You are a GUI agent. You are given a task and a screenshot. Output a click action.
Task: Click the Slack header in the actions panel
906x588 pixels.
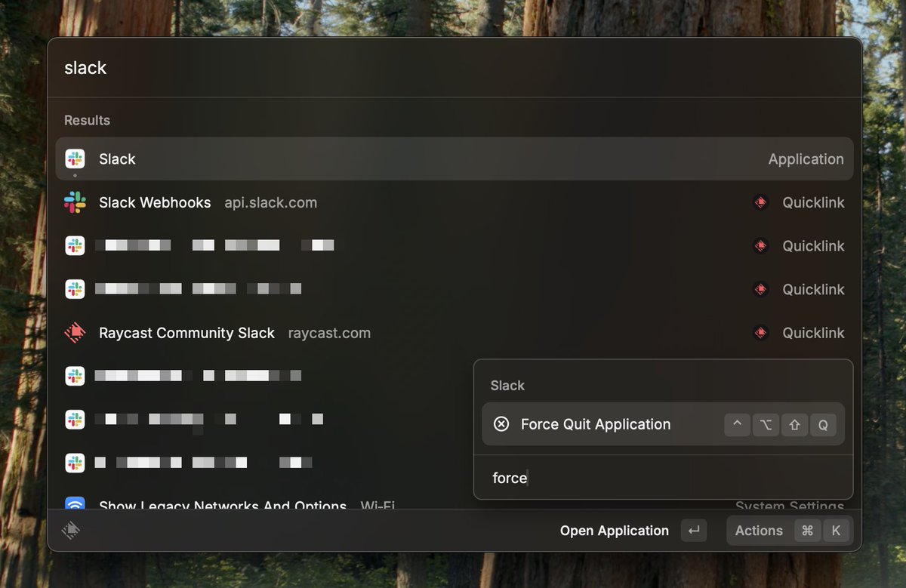507,386
